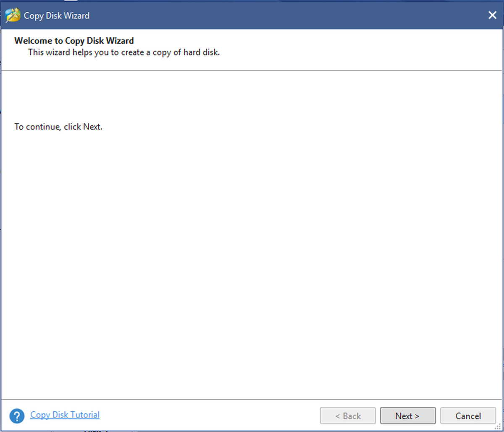Click the Welcome to Copy Disk Wizard heading

[x=74, y=41]
